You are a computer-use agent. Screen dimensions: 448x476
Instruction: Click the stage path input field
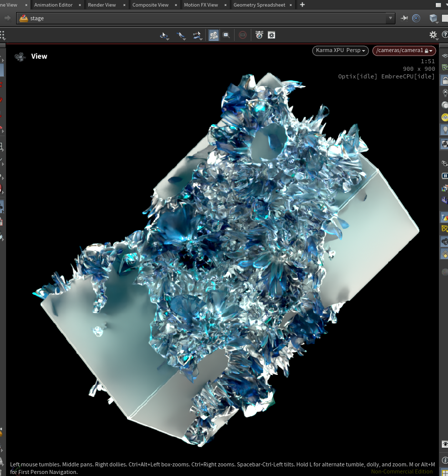(202, 18)
